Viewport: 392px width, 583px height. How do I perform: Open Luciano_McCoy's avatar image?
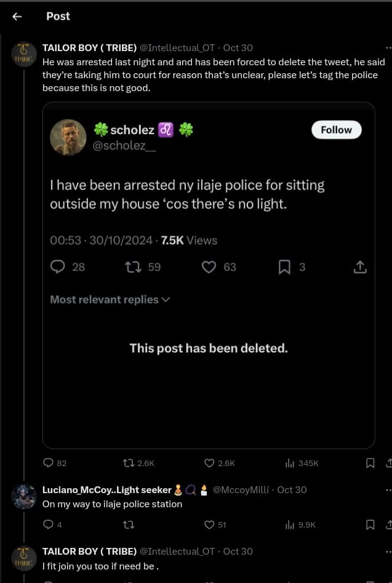[x=24, y=496]
